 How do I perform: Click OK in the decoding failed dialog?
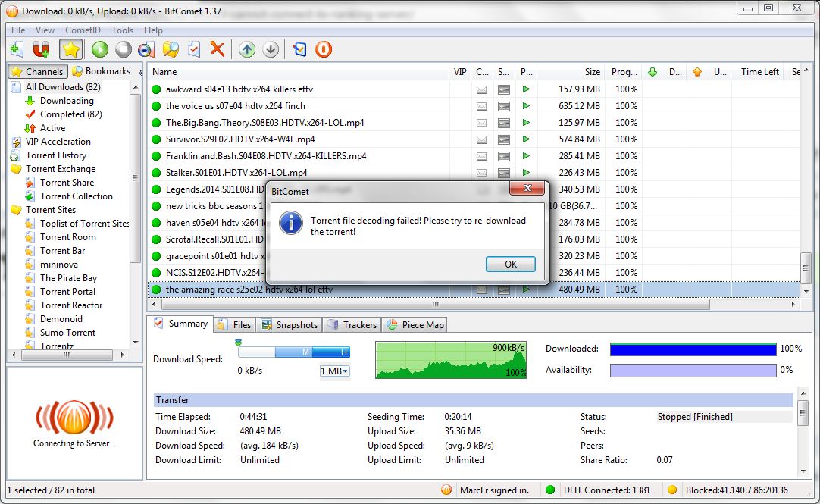click(x=510, y=264)
